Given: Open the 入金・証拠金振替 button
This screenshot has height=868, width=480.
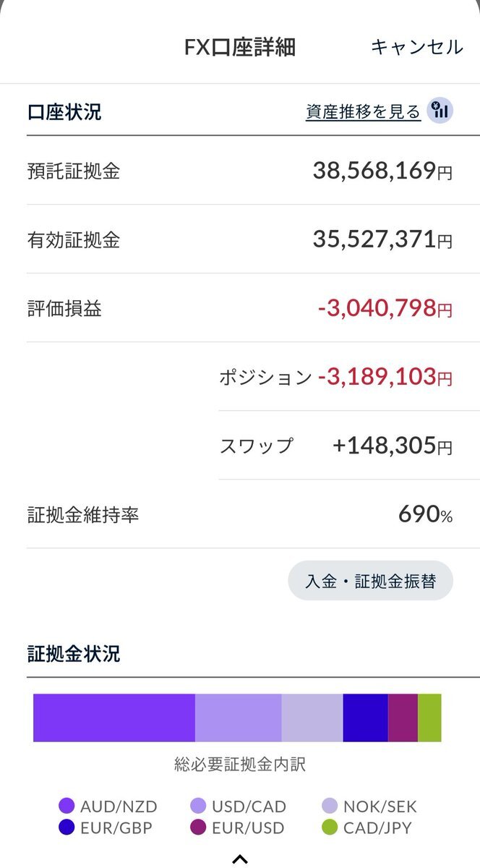Looking at the screenshot, I should pos(370,581).
